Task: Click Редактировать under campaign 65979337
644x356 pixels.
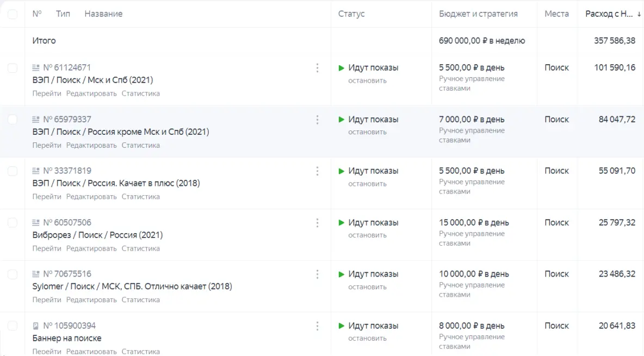Action: pyautogui.click(x=91, y=145)
